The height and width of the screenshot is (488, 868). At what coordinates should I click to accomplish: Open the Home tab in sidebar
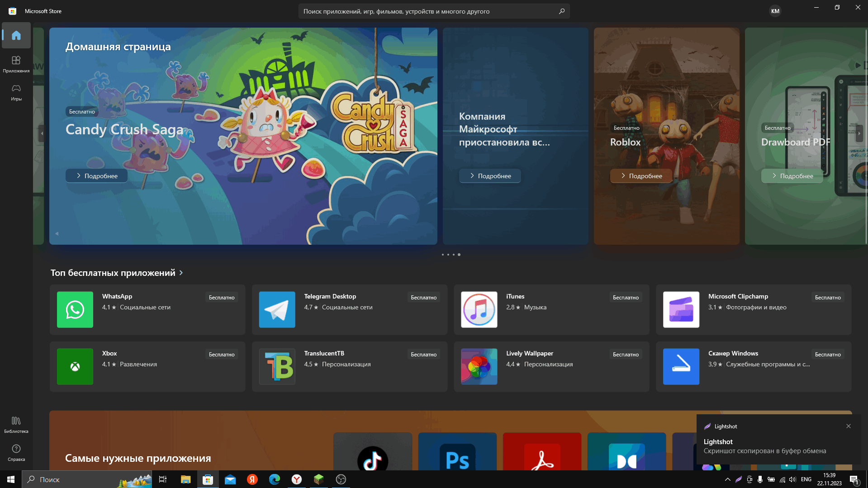(x=16, y=35)
